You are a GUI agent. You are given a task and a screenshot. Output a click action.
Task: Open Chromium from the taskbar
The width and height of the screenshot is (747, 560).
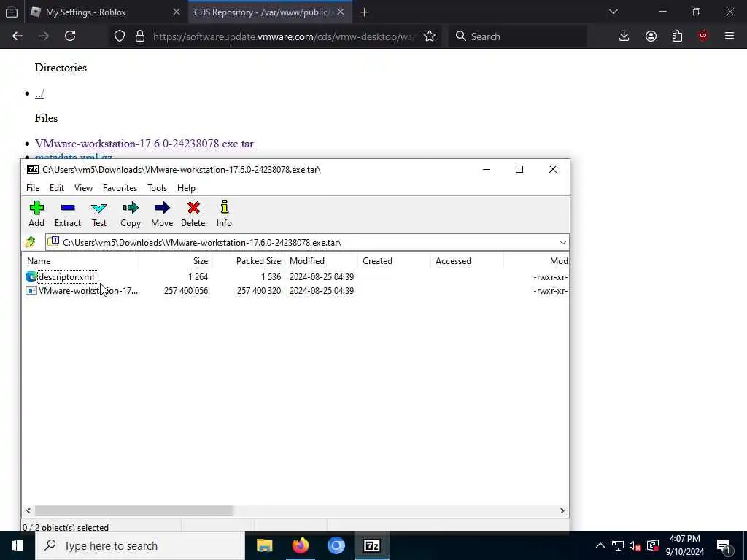pos(336,545)
